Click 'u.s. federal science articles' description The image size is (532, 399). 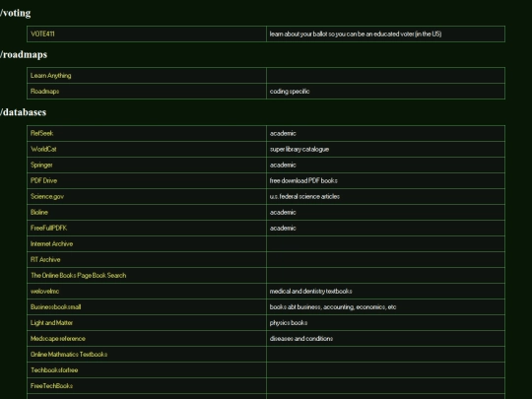(304, 196)
